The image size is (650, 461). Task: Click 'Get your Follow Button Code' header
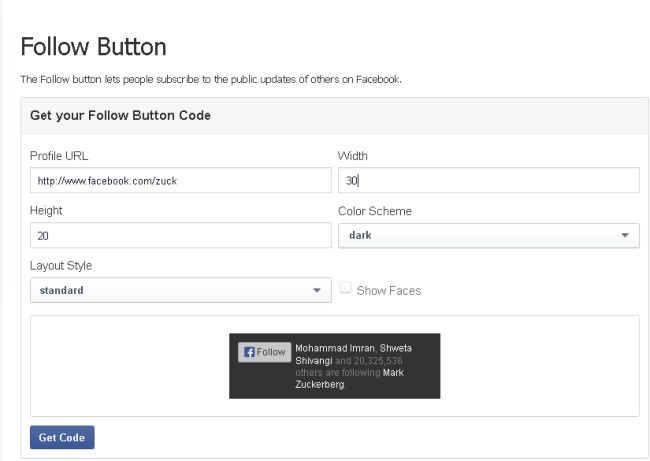(120, 115)
